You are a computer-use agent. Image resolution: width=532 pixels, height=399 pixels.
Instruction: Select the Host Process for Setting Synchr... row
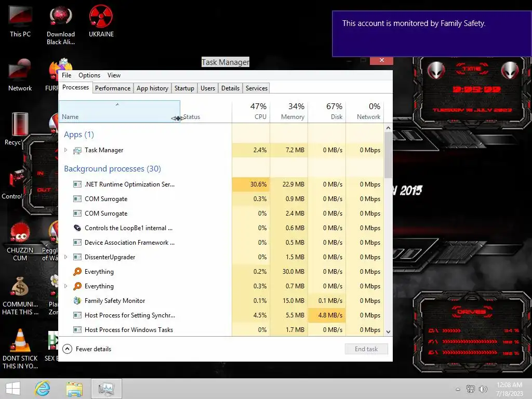pyautogui.click(x=221, y=315)
